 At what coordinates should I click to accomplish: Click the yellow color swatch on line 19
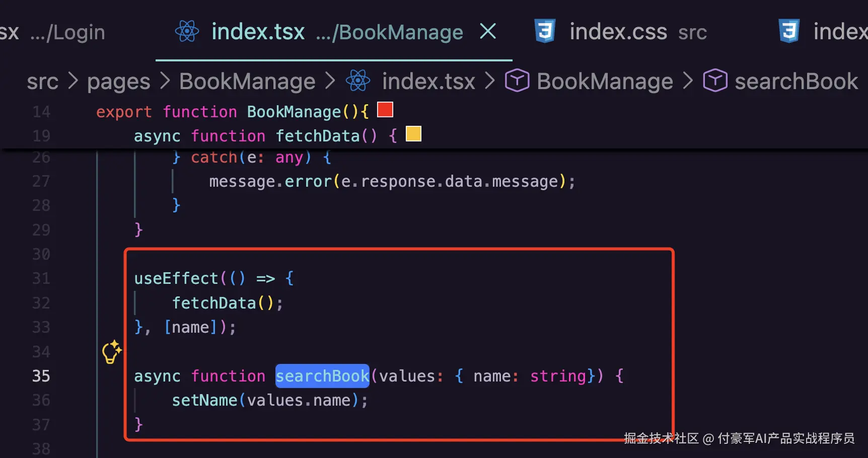coord(413,133)
